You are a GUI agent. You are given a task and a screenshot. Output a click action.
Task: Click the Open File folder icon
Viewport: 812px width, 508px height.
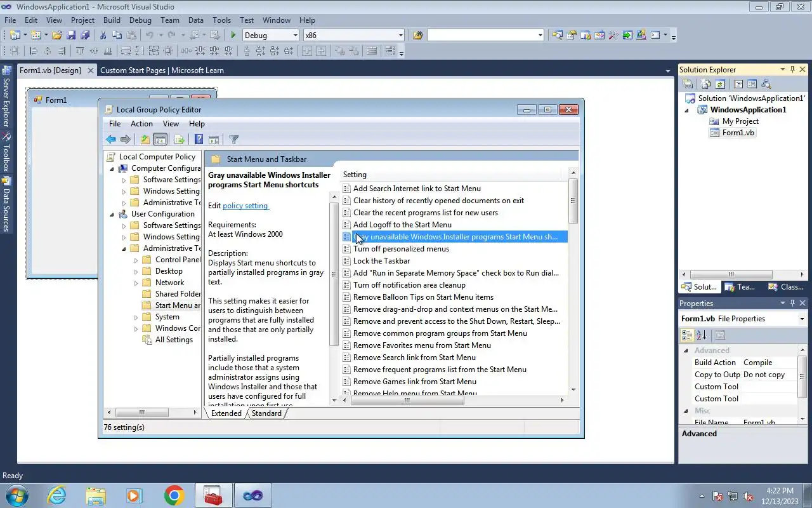(x=57, y=36)
